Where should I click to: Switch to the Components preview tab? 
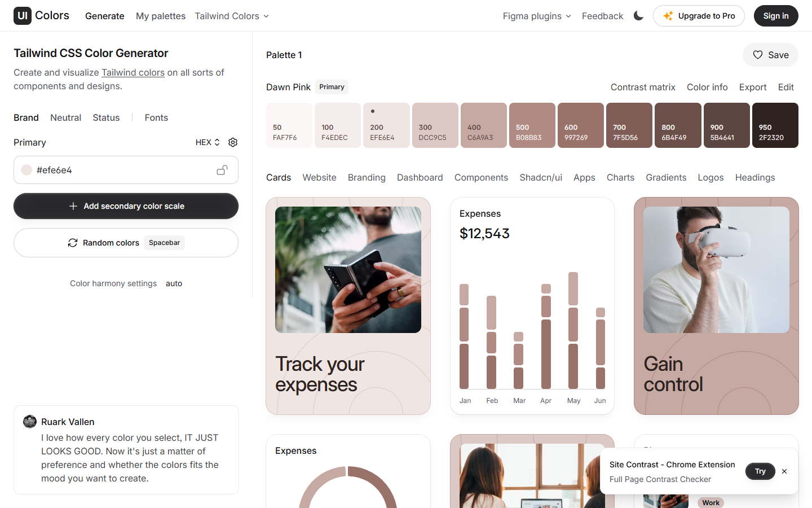coord(481,177)
